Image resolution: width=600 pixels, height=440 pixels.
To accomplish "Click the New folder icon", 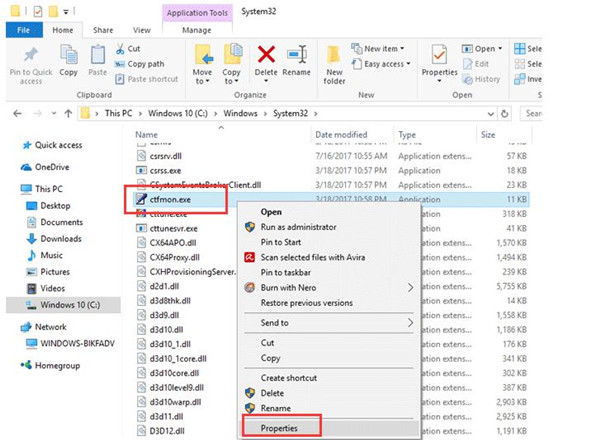I will pos(334,55).
